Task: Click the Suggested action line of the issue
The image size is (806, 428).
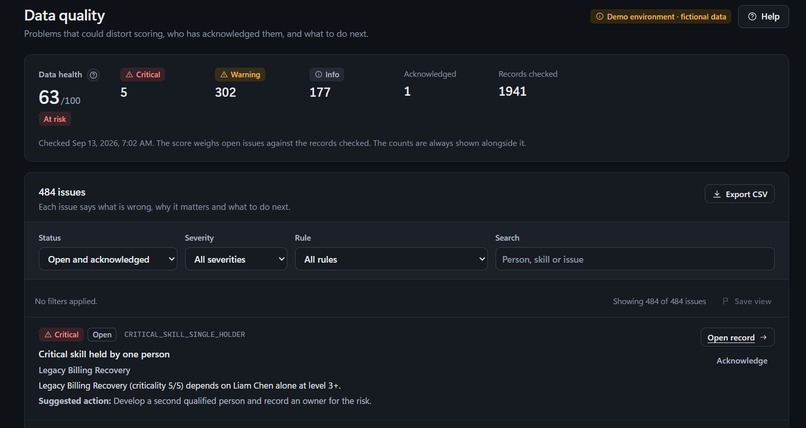Action: [205, 401]
